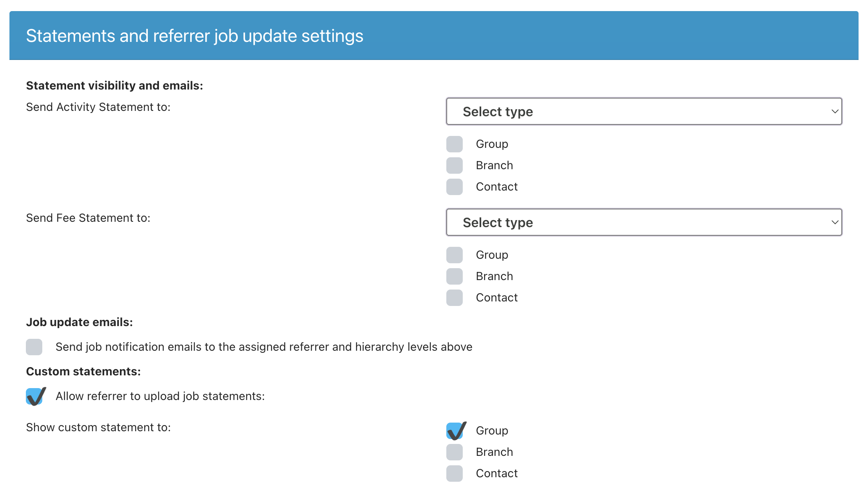Check Group under Send Fee Statement
This screenshot has width=868, height=492.
pyautogui.click(x=455, y=255)
